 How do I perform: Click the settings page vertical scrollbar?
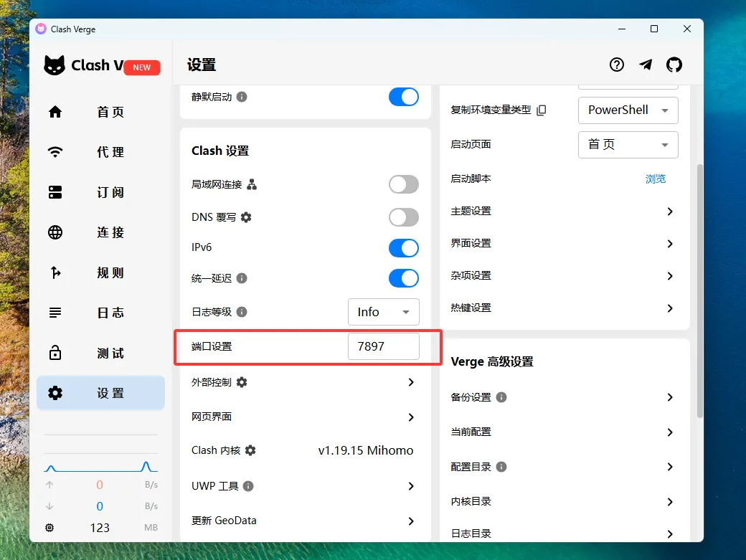[699, 291]
